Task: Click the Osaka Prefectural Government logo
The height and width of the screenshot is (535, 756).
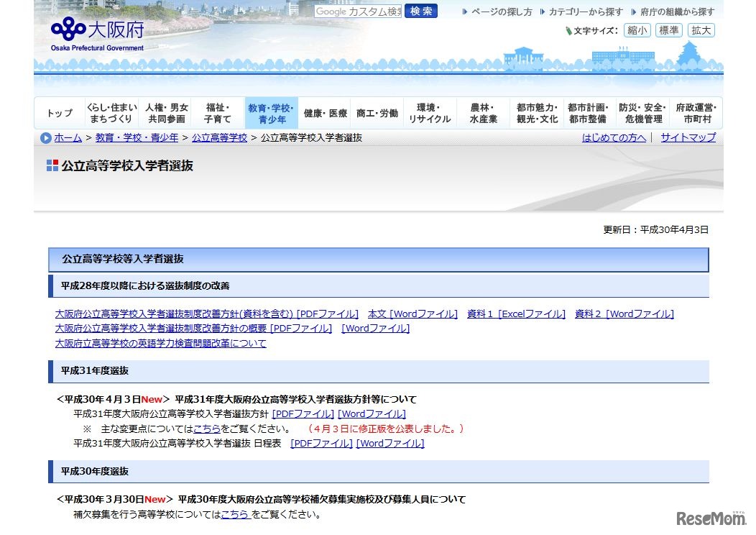Action: (97, 33)
